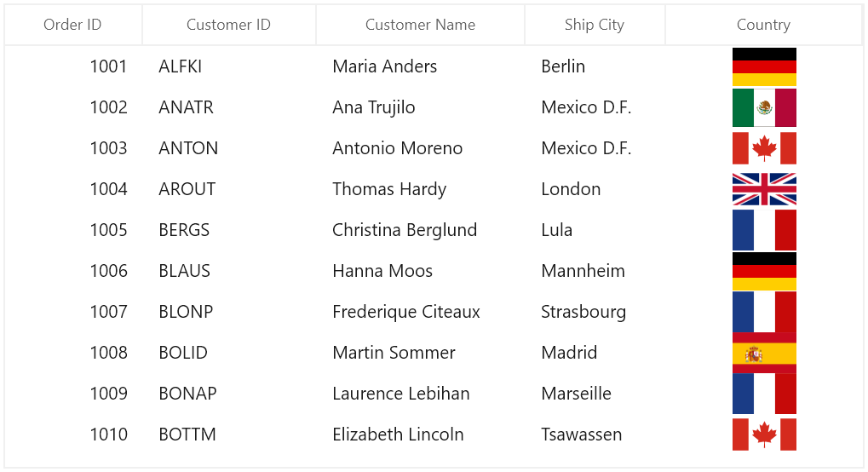This screenshot has height=472, width=868.
Task: Click the German flag in Hanna Moos row
Action: [x=764, y=271]
